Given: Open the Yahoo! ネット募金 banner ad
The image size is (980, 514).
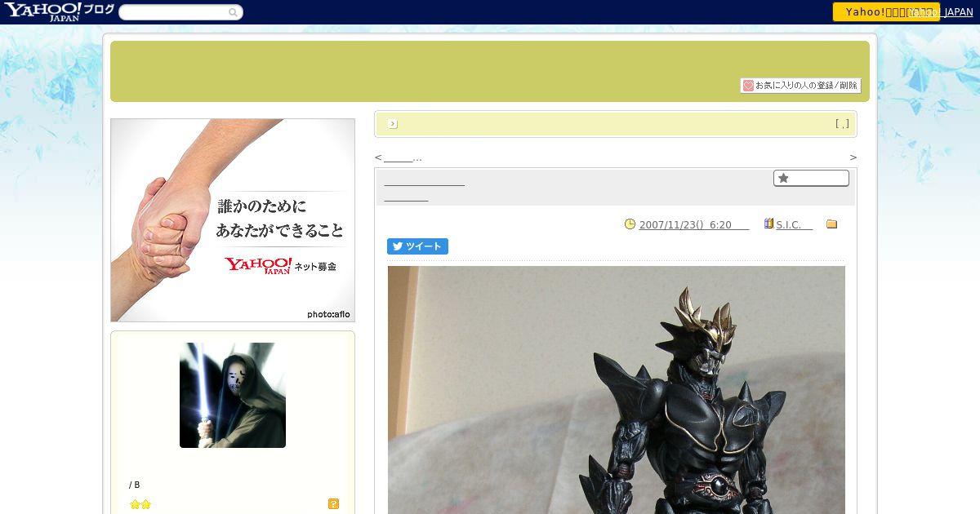Looking at the screenshot, I should pos(233,220).
